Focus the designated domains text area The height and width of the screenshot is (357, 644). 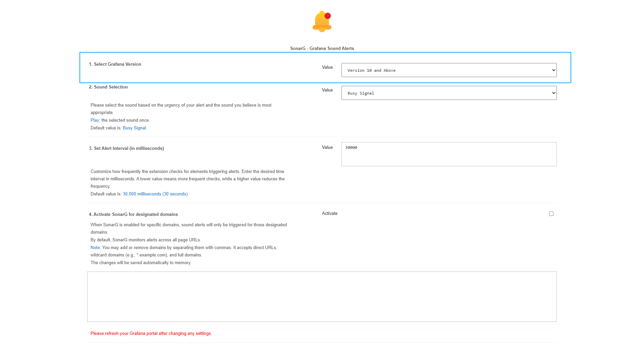[322, 296]
